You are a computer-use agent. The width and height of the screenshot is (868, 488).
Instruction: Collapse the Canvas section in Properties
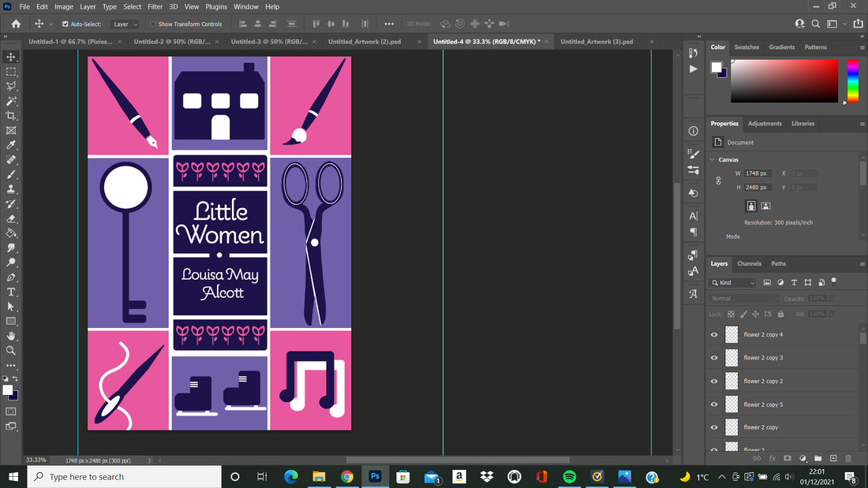[x=713, y=159]
